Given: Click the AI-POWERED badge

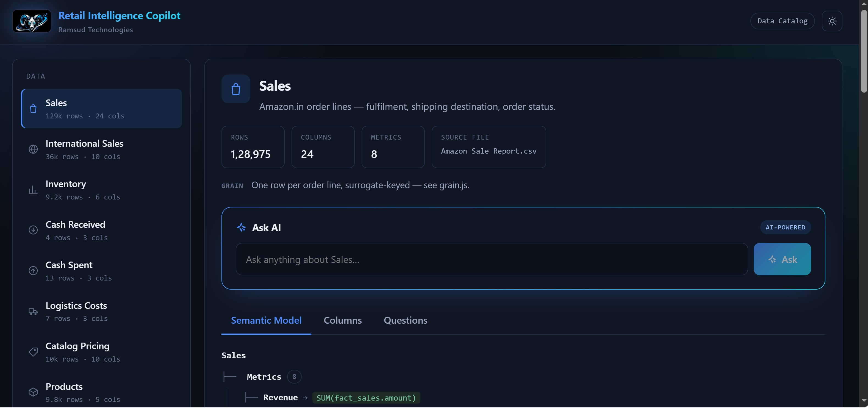Looking at the screenshot, I should point(785,227).
